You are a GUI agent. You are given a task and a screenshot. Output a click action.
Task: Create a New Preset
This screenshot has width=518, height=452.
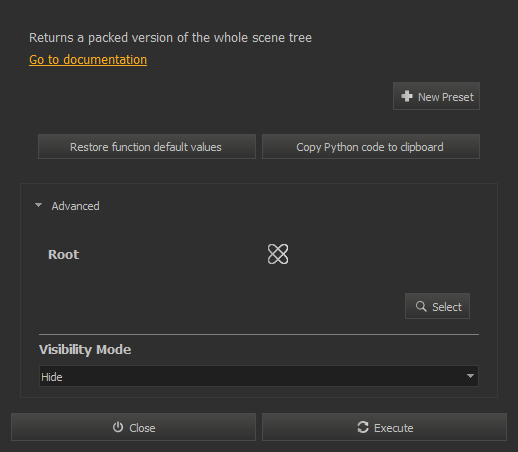436,96
